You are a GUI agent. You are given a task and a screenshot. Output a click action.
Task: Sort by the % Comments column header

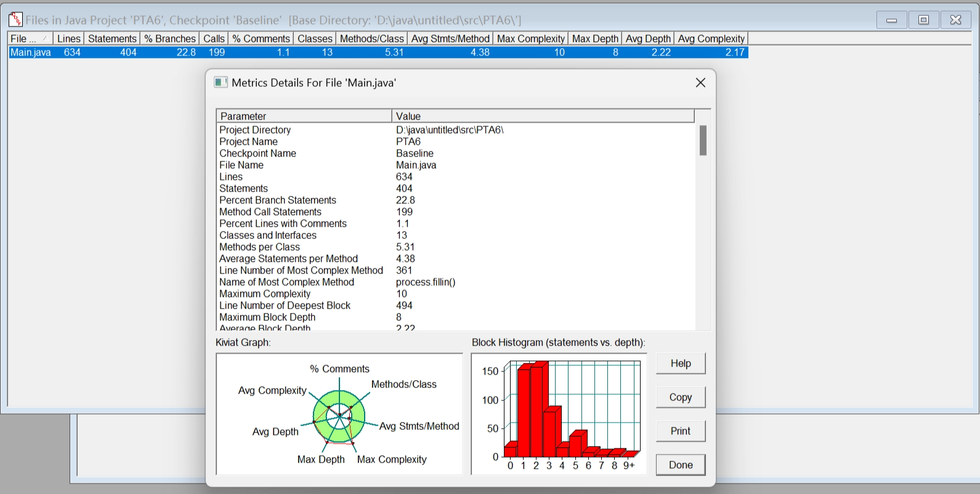coord(261,38)
